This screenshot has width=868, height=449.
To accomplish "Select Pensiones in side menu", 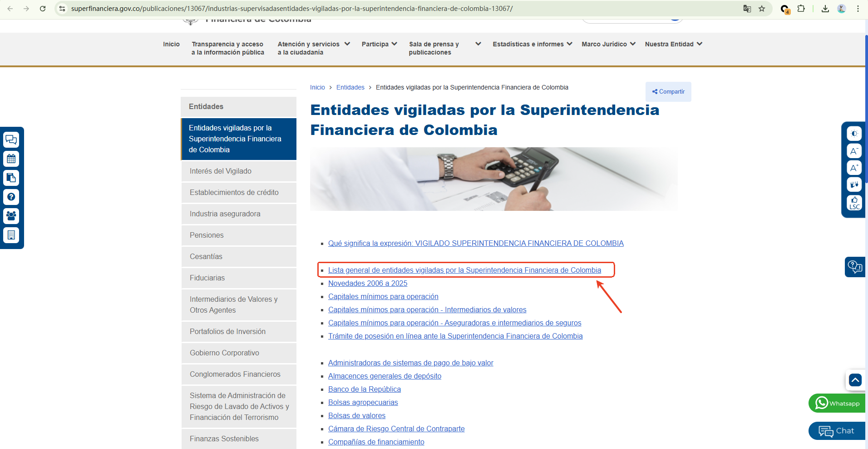I will pyautogui.click(x=239, y=235).
